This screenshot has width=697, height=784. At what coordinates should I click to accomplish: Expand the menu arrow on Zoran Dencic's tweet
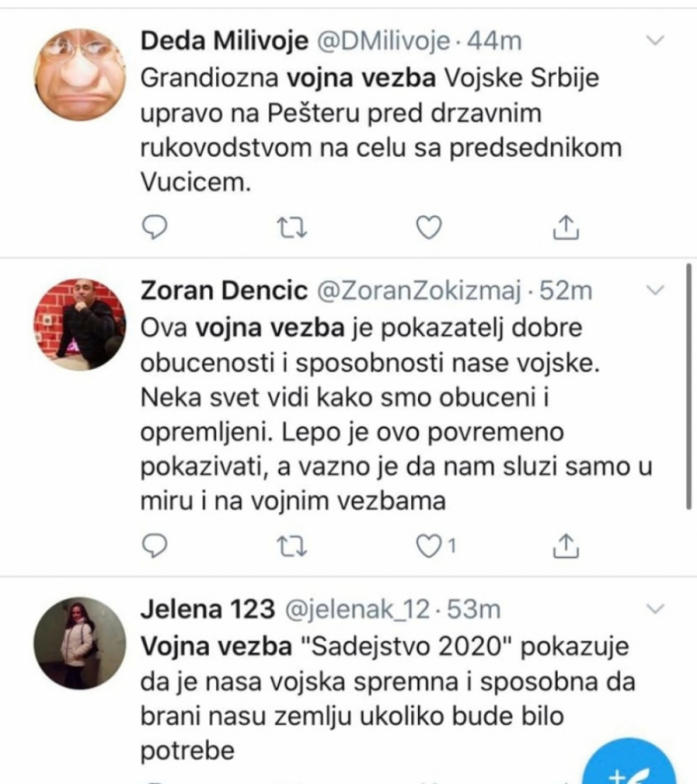655,291
